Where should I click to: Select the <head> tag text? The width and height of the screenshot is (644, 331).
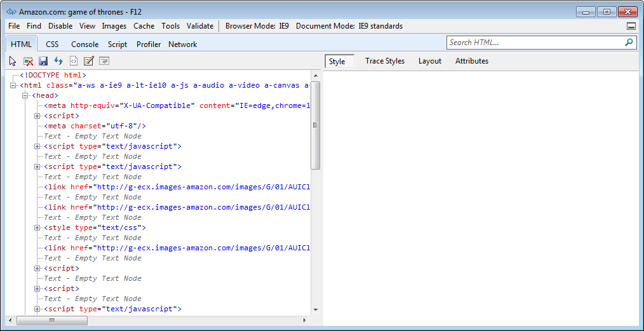45,96
